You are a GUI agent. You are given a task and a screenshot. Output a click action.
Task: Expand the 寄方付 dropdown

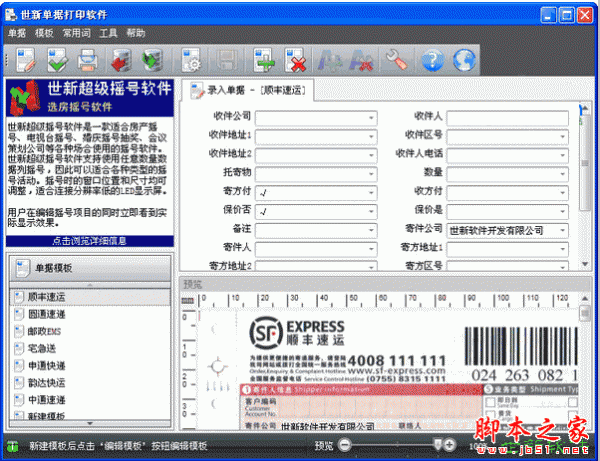click(x=371, y=193)
